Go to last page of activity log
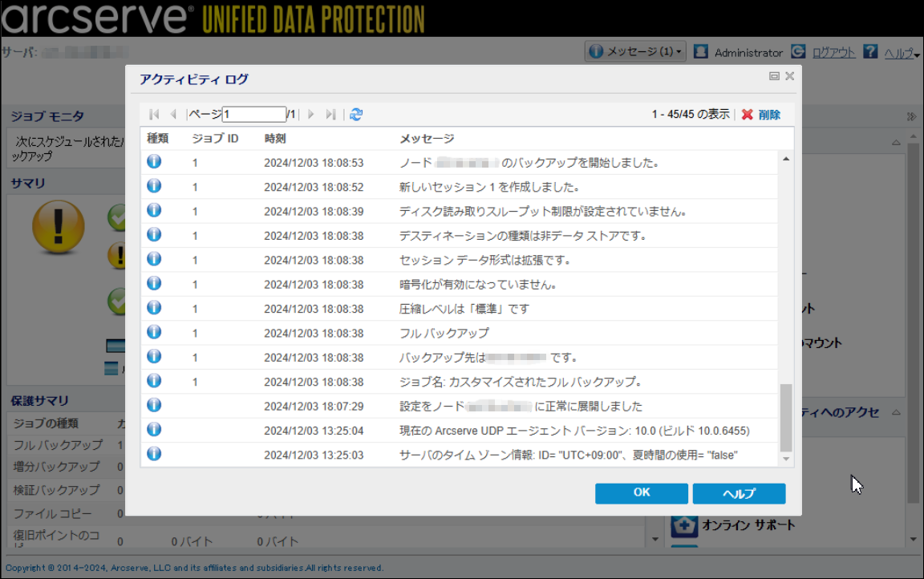 (x=330, y=114)
